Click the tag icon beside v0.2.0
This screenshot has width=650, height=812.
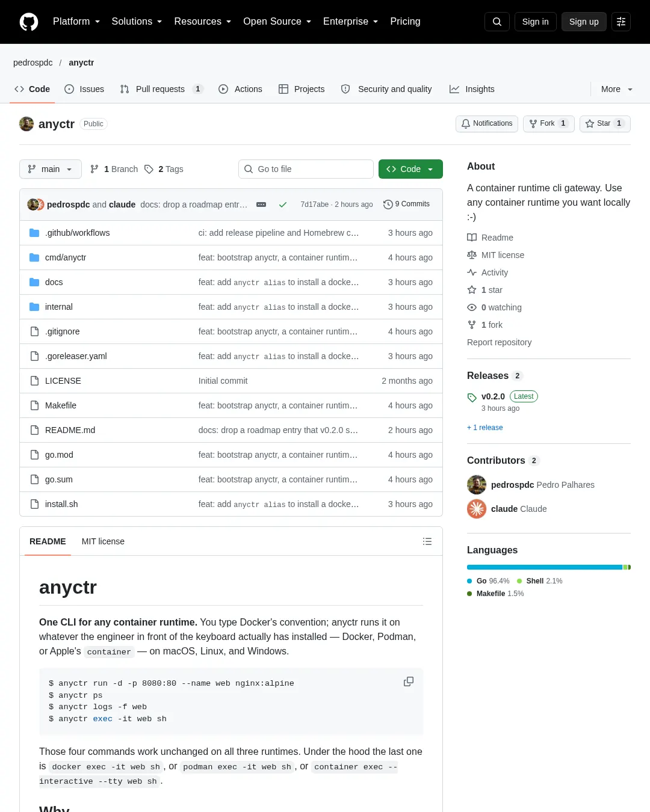pyautogui.click(x=472, y=398)
